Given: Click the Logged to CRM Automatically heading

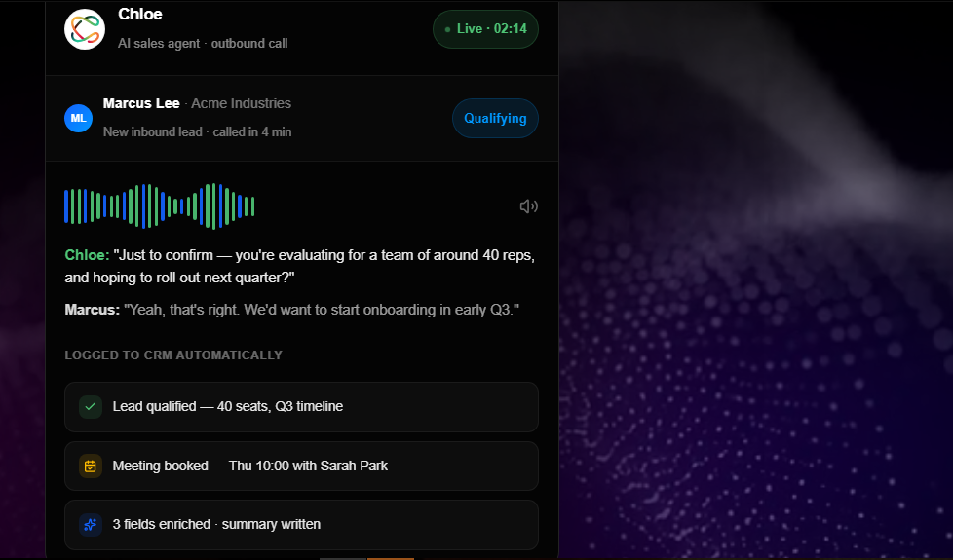Looking at the screenshot, I should (x=173, y=355).
